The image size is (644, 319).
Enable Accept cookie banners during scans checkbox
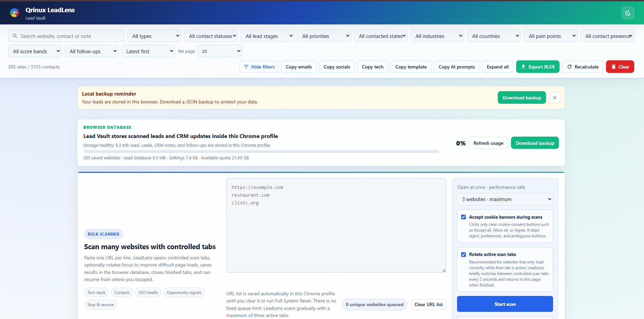coord(463,217)
